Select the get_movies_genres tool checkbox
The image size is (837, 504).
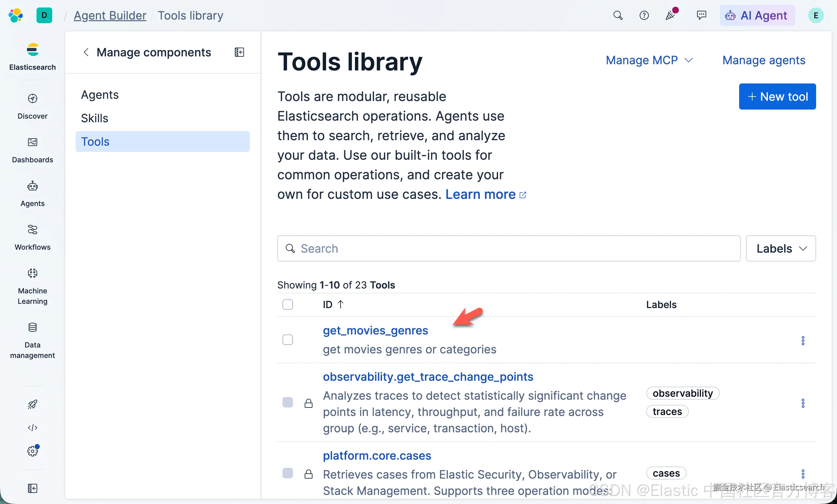(288, 340)
